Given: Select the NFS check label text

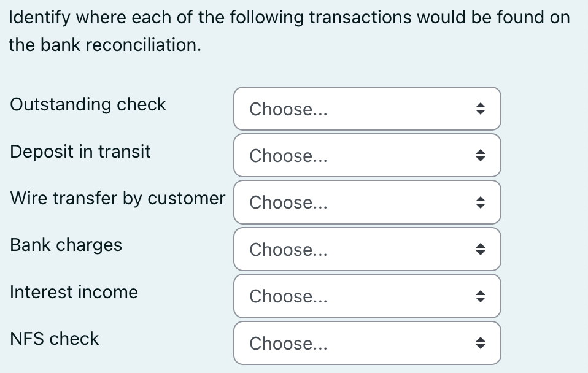Looking at the screenshot, I should point(53,339).
